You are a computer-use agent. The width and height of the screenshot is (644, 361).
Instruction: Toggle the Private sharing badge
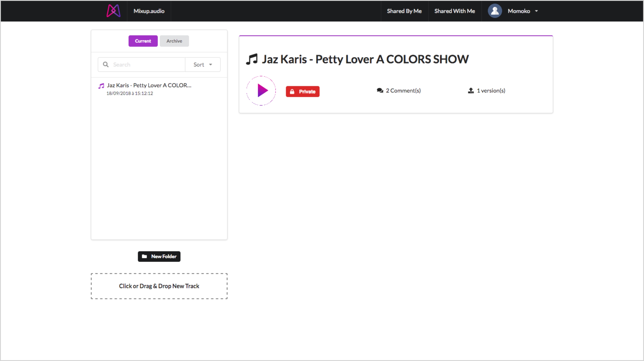pos(302,91)
